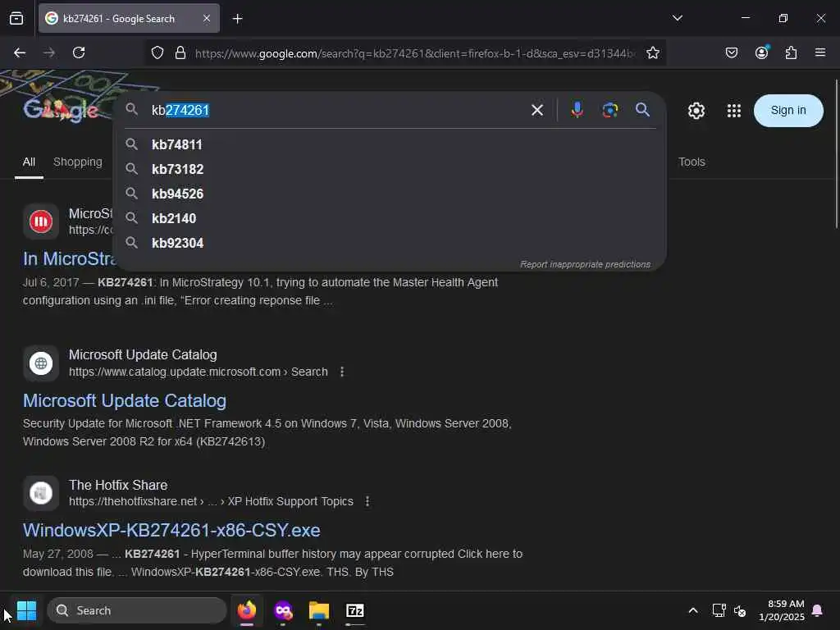
Task: Reload the current page
Action: point(79,52)
